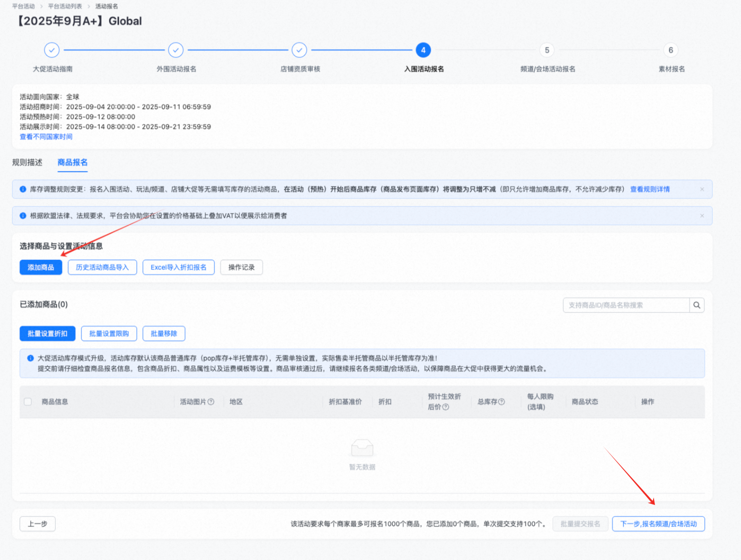
Task: Focus the 商品ID/商品名称 search field
Action: [626, 305]
